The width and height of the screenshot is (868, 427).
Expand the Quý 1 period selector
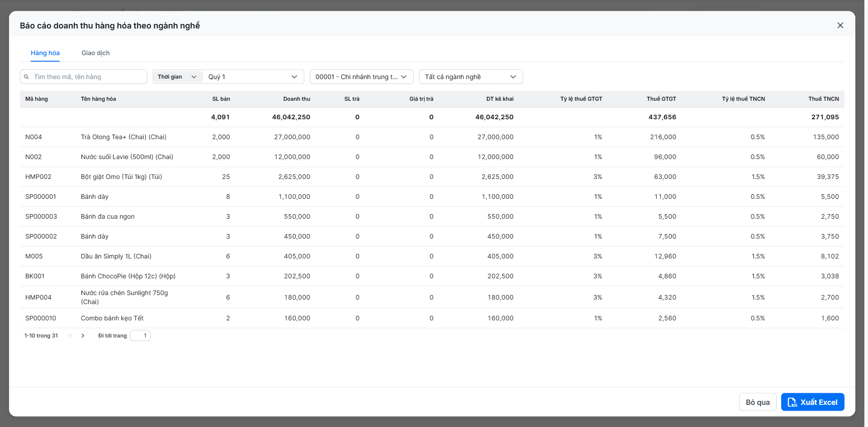(254, 77)
